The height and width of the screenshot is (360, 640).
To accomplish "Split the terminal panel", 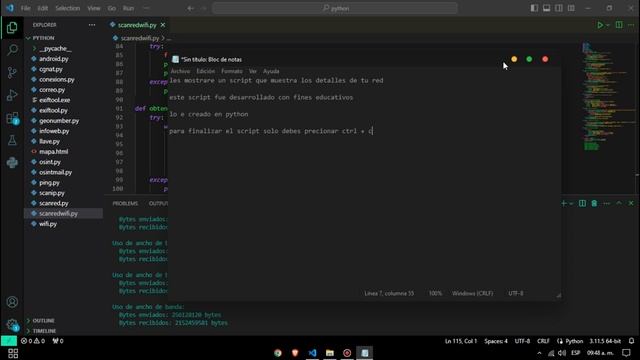I will point(582,203).
